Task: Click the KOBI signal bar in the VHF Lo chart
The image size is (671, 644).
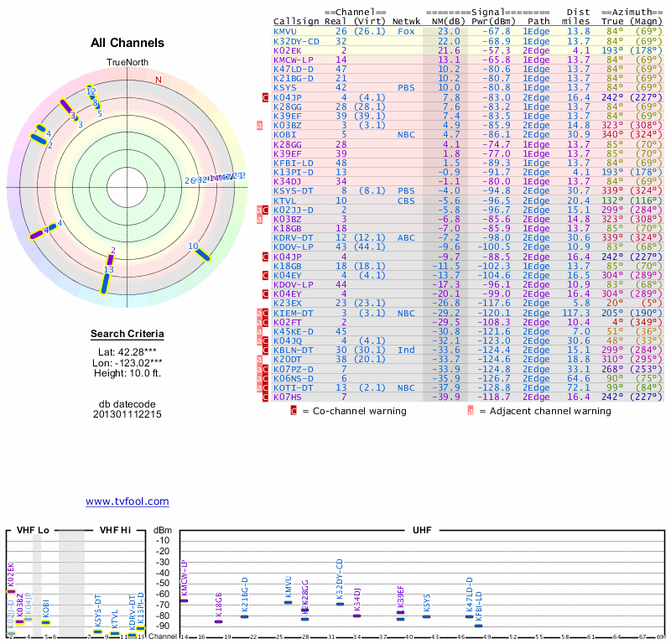Action: point(46,622)
